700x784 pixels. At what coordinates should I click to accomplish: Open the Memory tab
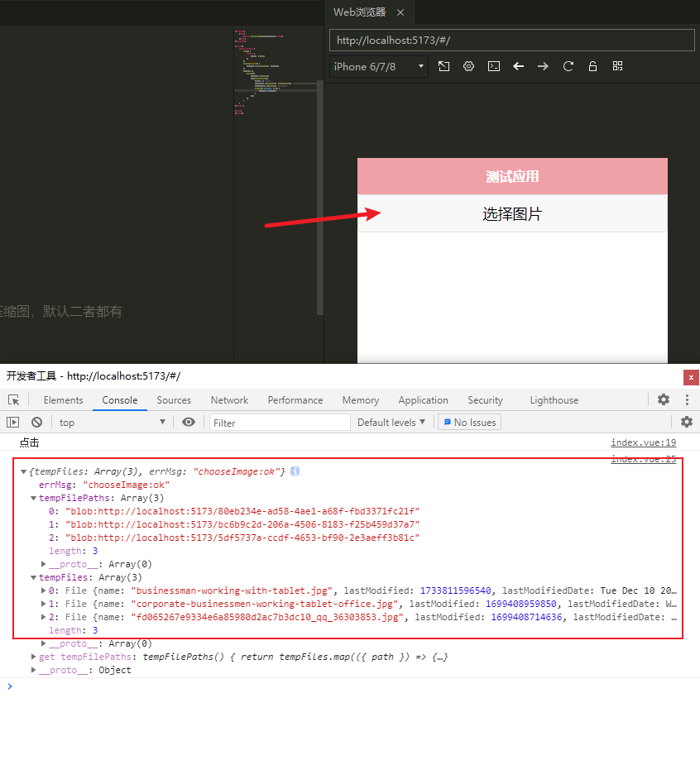[360, 400]
